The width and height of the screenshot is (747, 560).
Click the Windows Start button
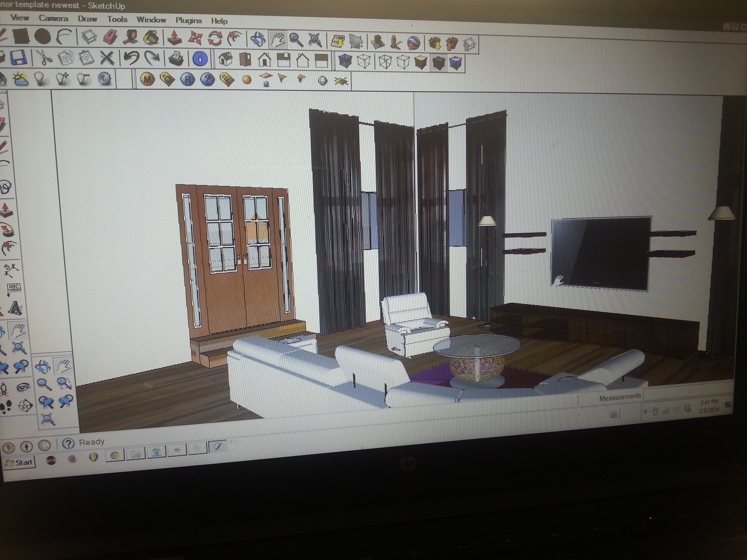pos(20,463)
